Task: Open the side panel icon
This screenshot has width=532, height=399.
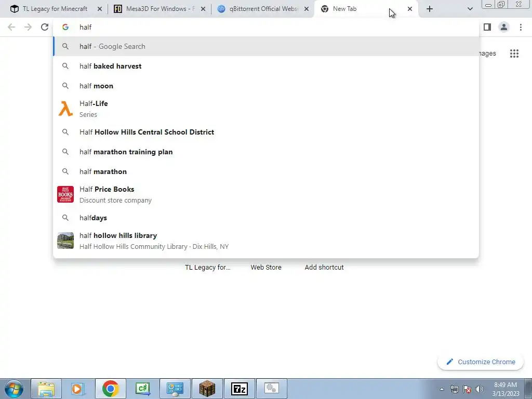Action: [487, 27]
